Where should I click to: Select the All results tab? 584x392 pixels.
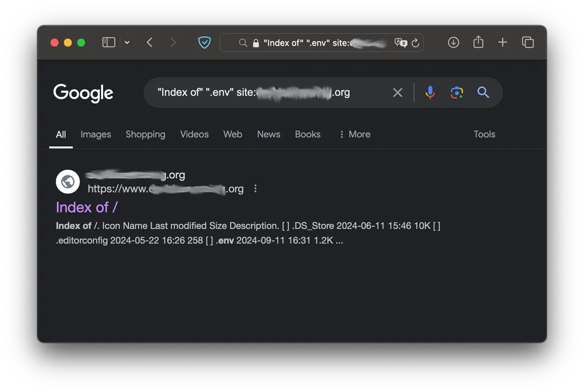click(61, 134)
